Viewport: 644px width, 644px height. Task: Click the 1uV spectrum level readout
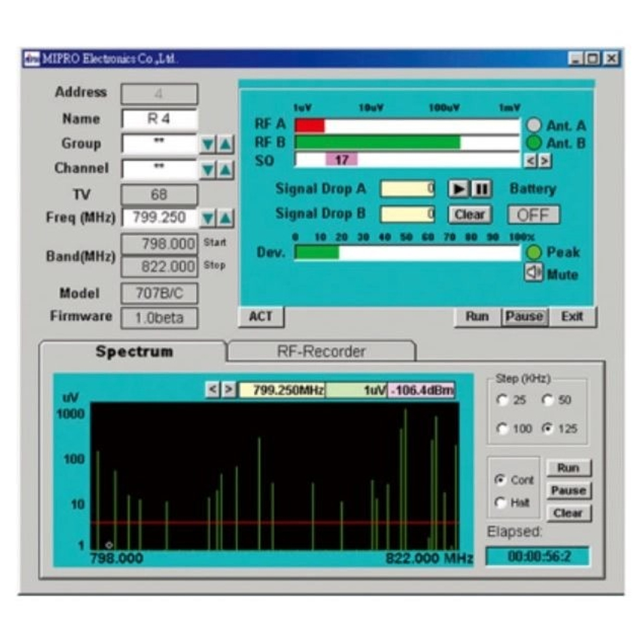click(356, 390)
